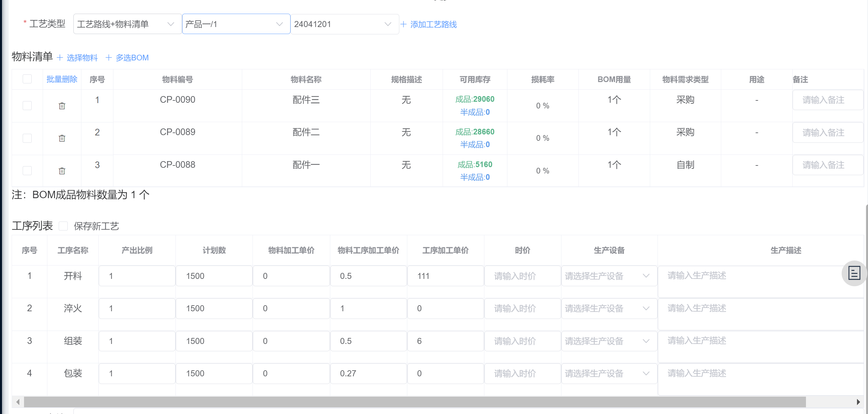868x414 pixels.
Task: Click the 生产设备 column header
Action: pyautogui.click(x=609, y=250)
